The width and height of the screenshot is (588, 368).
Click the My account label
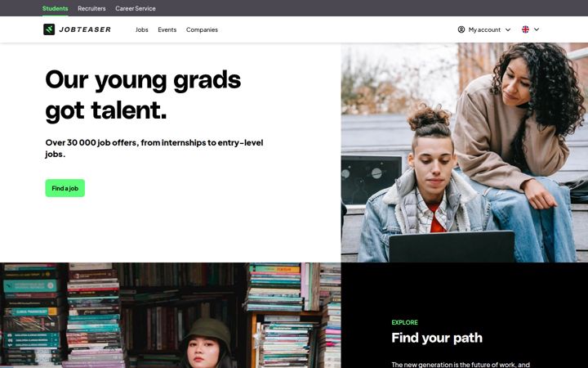tap(484, 29)
